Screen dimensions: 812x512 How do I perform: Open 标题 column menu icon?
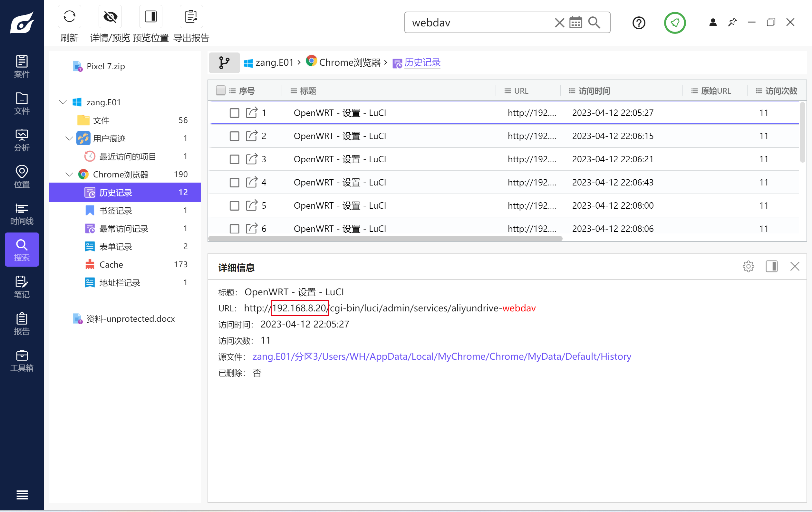pyautogui.click(x=294, y=91)
